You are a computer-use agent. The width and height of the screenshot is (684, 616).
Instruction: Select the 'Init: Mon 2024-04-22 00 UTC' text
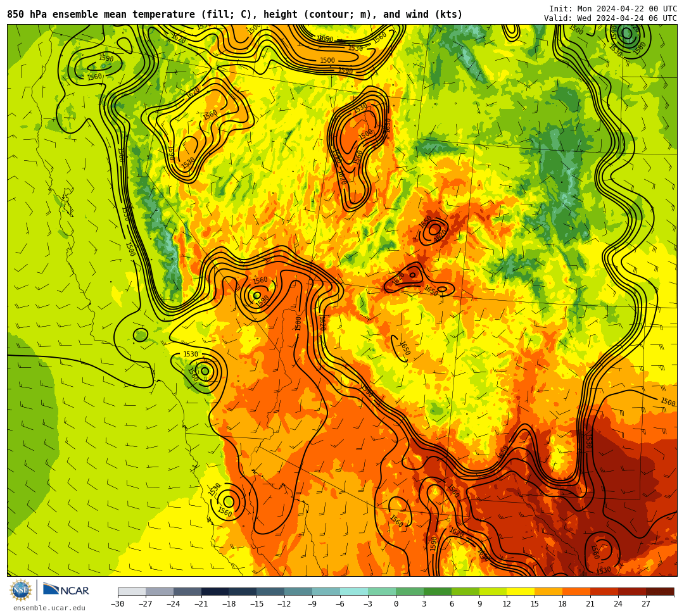[613, 9]
